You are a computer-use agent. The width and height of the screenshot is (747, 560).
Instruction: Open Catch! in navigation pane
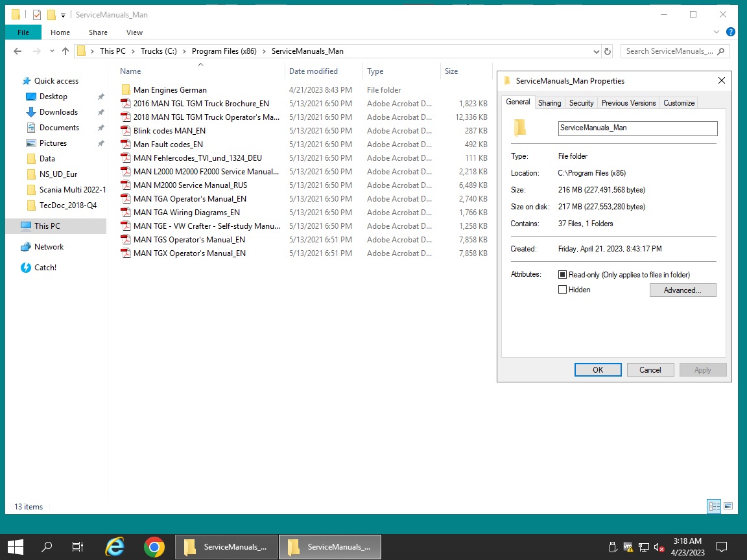point(39,268)
